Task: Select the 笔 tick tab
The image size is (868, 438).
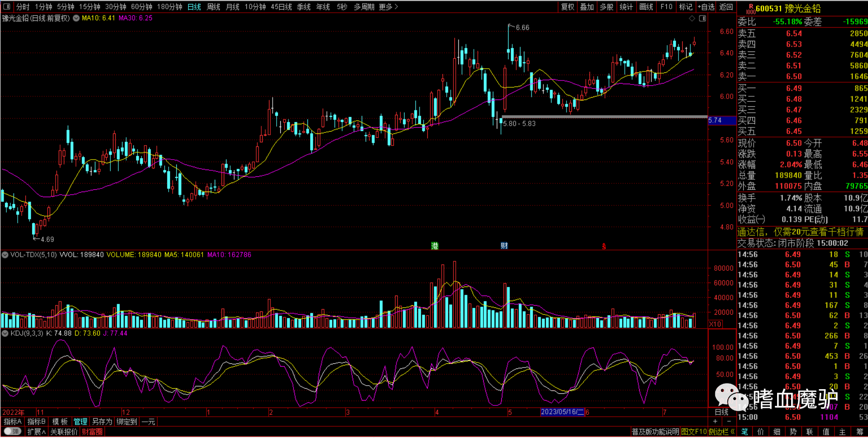Action: (x=744, y=432)
